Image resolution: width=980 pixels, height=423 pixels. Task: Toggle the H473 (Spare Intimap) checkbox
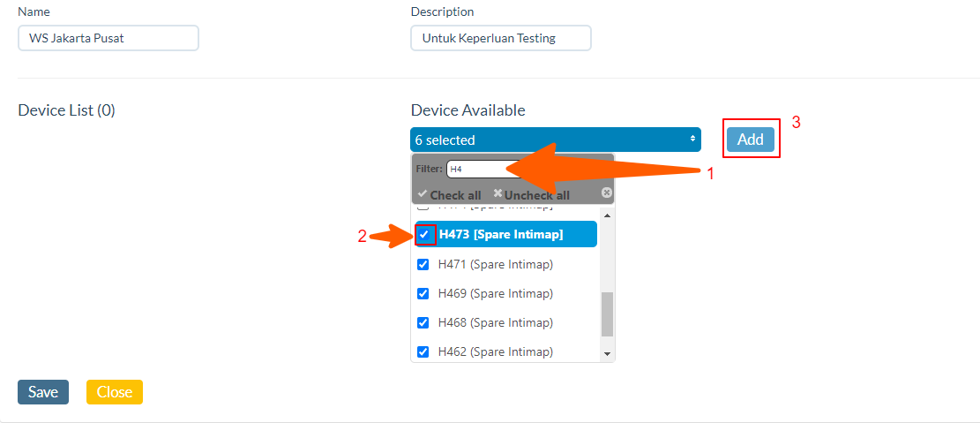(424, 234)
